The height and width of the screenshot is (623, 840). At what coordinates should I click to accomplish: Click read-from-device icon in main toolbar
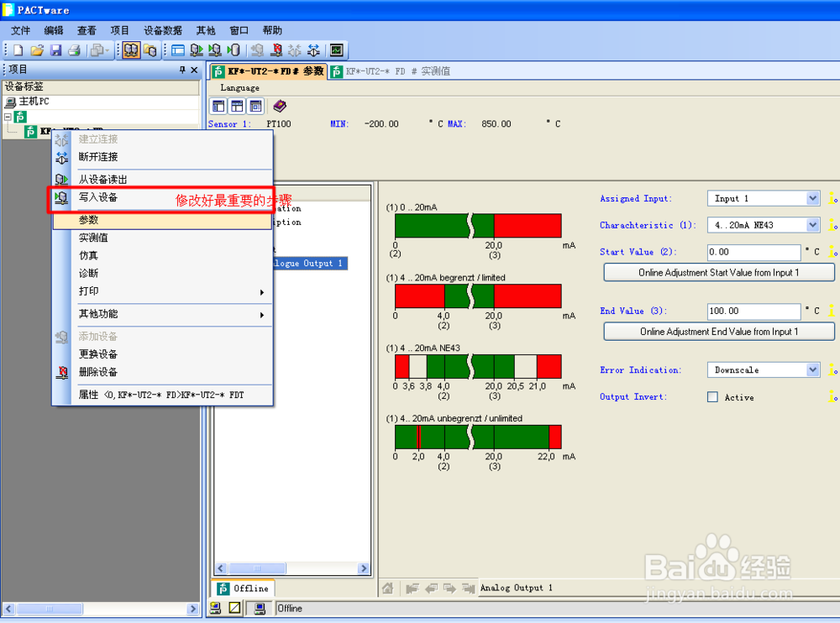click(197, 50)
